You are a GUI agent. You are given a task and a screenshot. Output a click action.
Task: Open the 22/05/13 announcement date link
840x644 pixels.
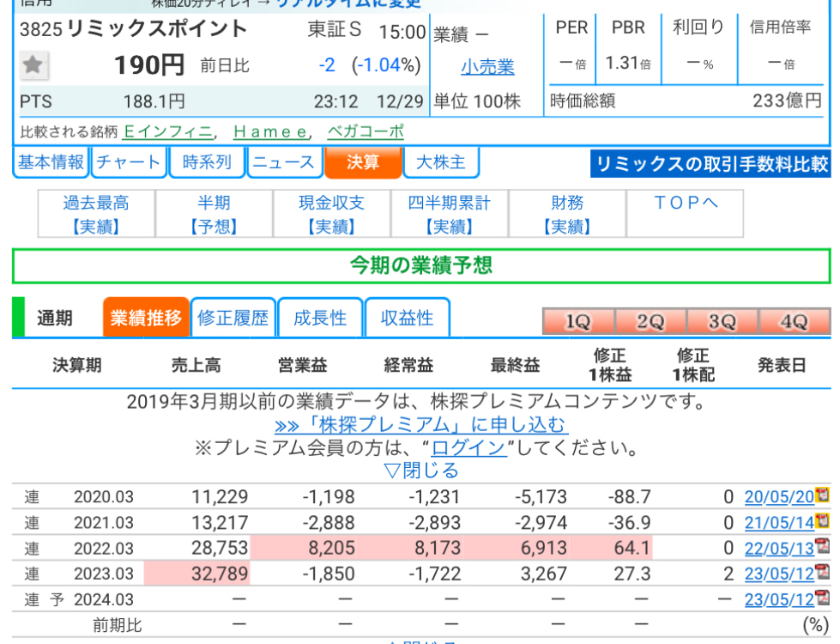coord(779,548)
